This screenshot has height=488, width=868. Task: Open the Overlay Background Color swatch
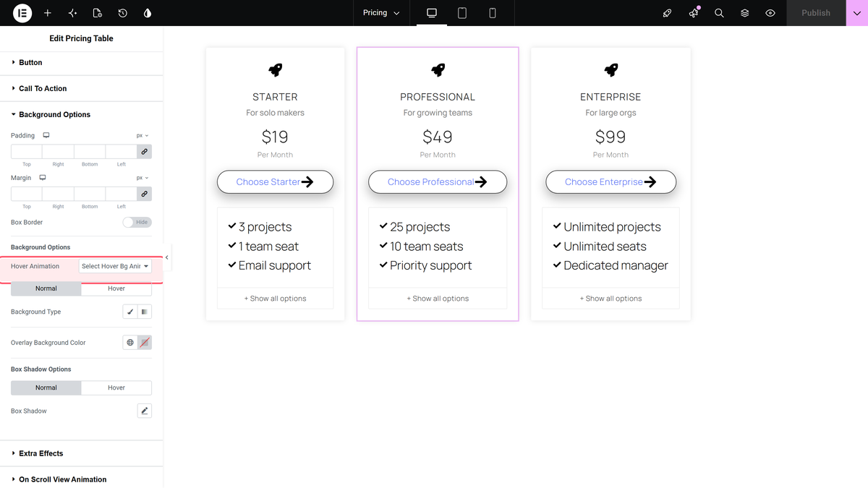pyautogui.click(x=145, y=343)
